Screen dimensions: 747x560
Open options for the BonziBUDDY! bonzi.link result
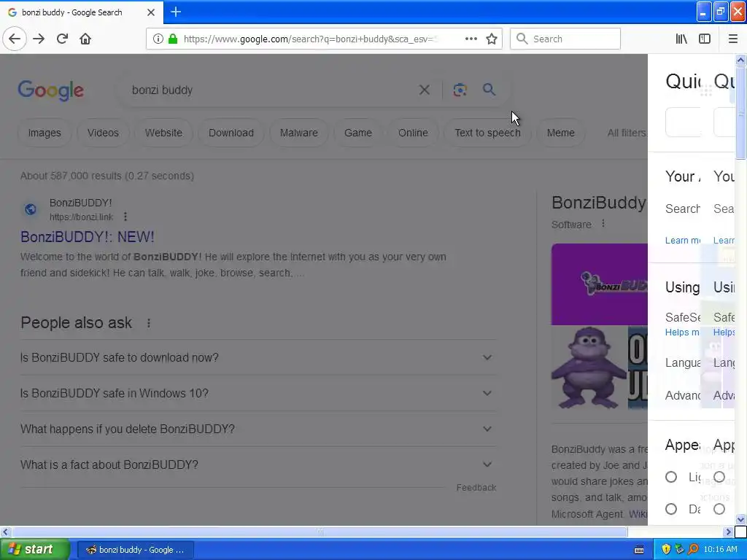point(125,217)
